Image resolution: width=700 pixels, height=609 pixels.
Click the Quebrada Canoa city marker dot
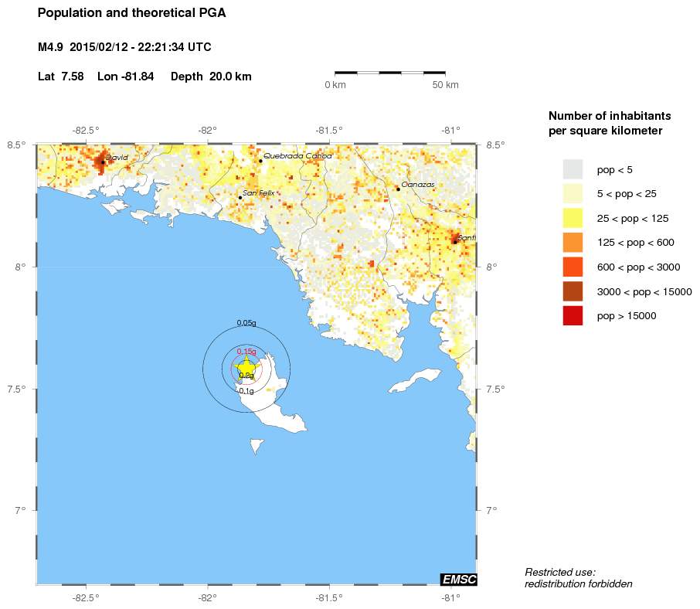click(260, 161)
